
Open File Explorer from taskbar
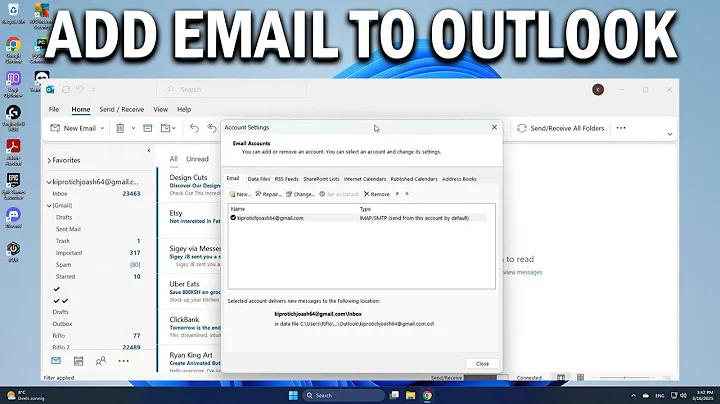410,395
